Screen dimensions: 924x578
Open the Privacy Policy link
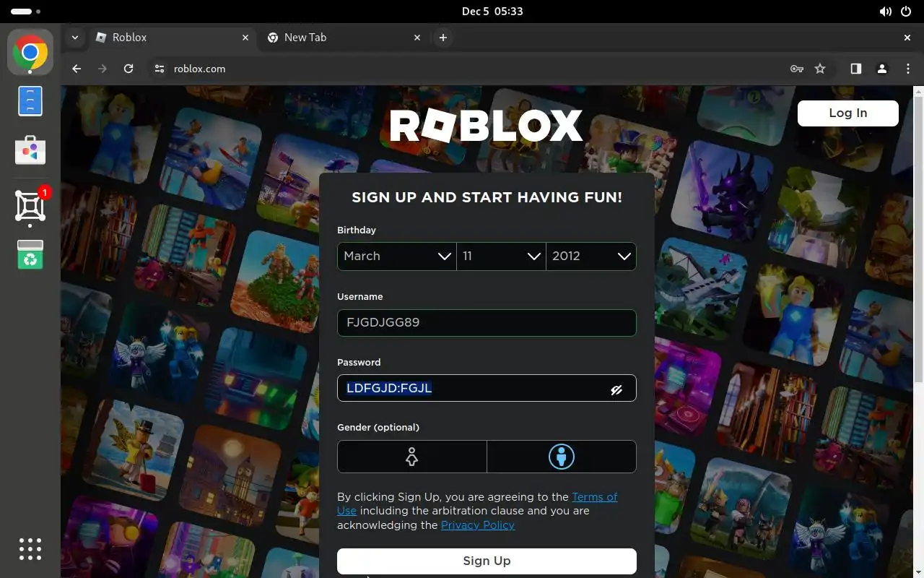pos(478,525)
